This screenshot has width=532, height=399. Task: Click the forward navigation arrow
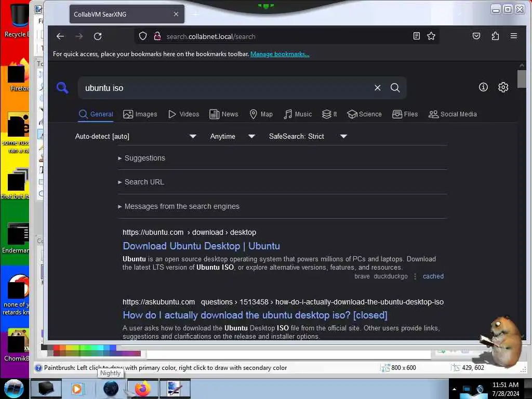coord(79,36)
